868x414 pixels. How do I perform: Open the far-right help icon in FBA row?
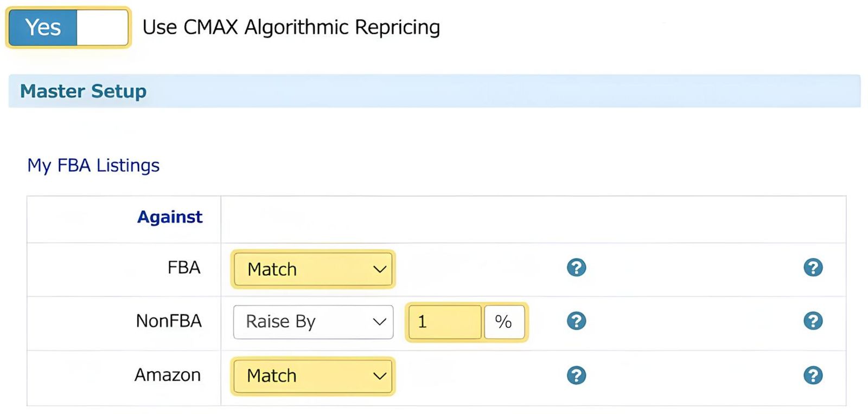click(813, 267)
